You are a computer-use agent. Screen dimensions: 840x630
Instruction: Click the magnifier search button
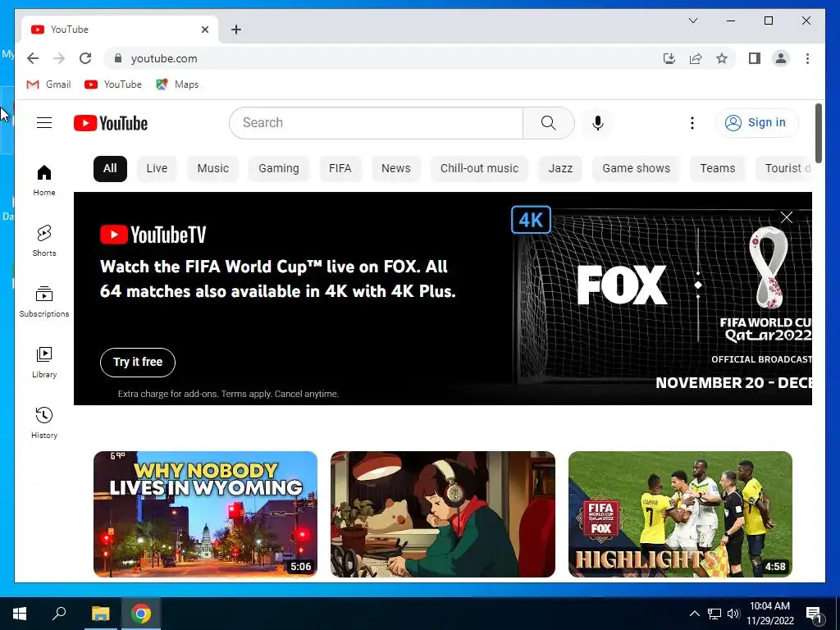[549, 123]
